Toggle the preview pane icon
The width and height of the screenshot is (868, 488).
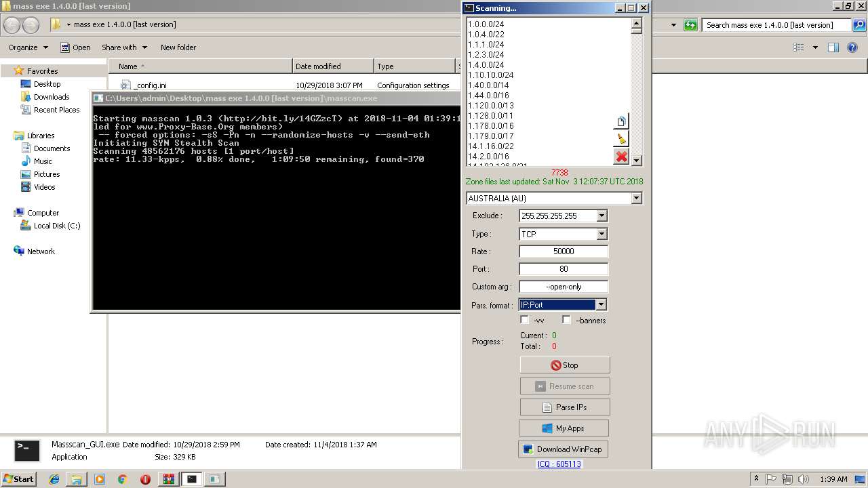tap(833, 47)
